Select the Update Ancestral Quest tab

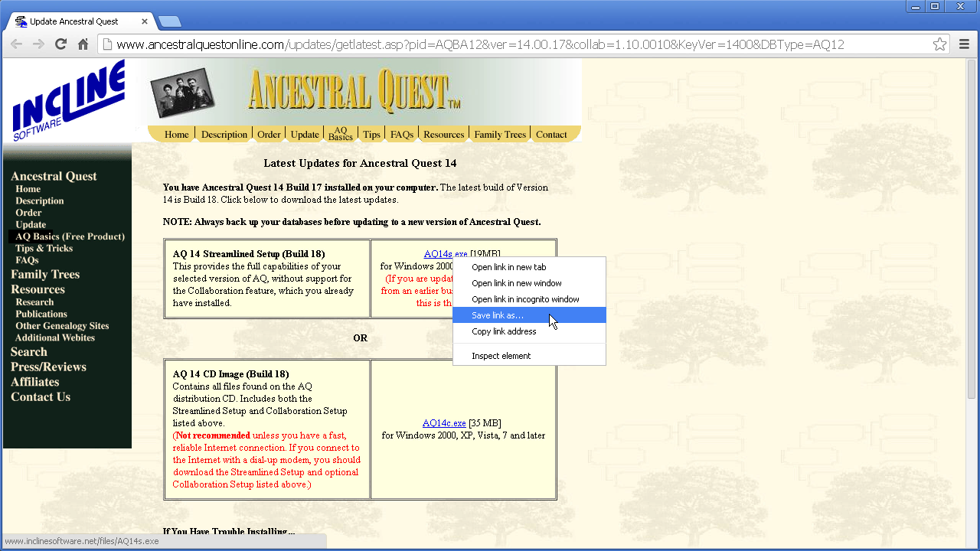(x=82, y=21)
